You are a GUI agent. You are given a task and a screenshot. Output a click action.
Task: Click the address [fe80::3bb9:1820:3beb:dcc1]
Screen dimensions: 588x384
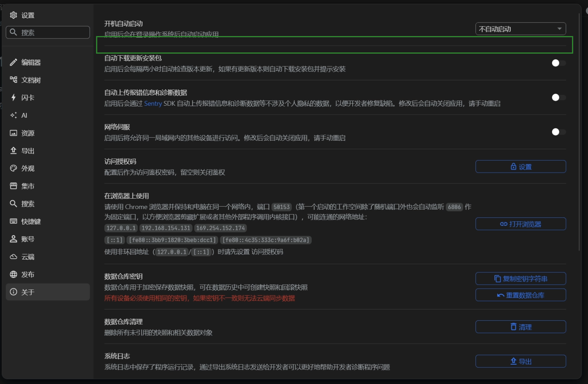[x=172, y=240]
